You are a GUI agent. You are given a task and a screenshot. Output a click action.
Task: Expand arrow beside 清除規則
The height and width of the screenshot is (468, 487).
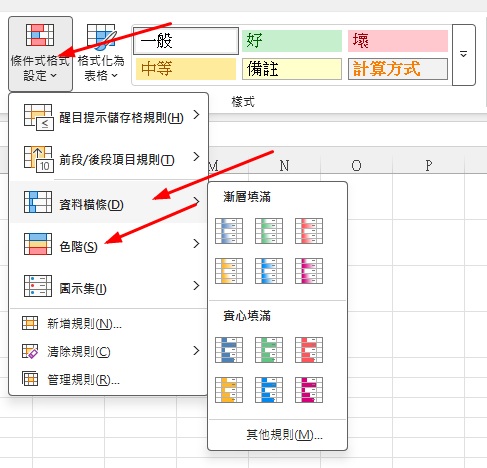[197, 351]
